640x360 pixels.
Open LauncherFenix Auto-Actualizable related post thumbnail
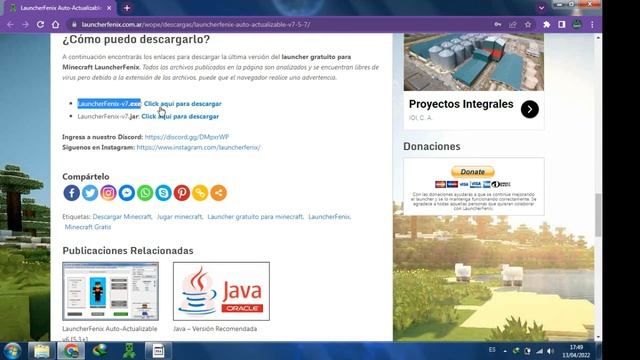(111, 291)
